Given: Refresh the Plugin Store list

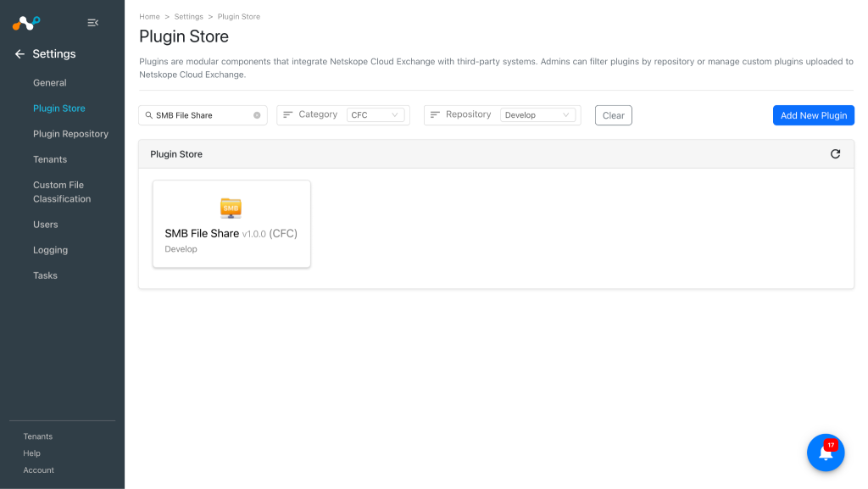Looking at the screenshot, I should 835,153.
